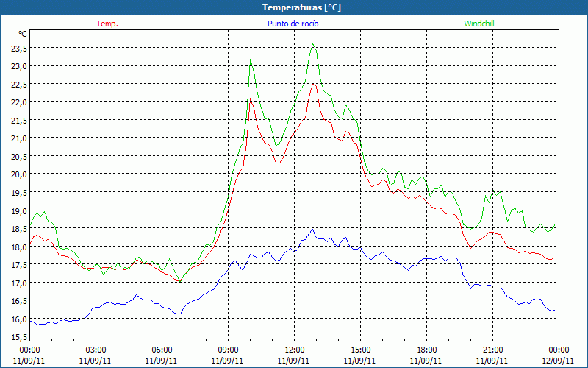Click the 03:00 time axis label
Viewport: 588px width, 368px height.
(96, 350)
